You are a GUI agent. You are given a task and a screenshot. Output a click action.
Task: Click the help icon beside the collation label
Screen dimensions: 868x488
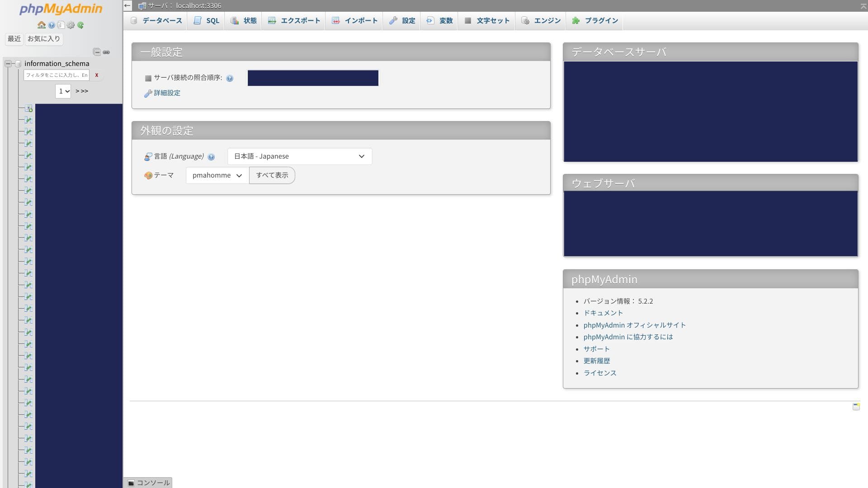pos(230,79)
